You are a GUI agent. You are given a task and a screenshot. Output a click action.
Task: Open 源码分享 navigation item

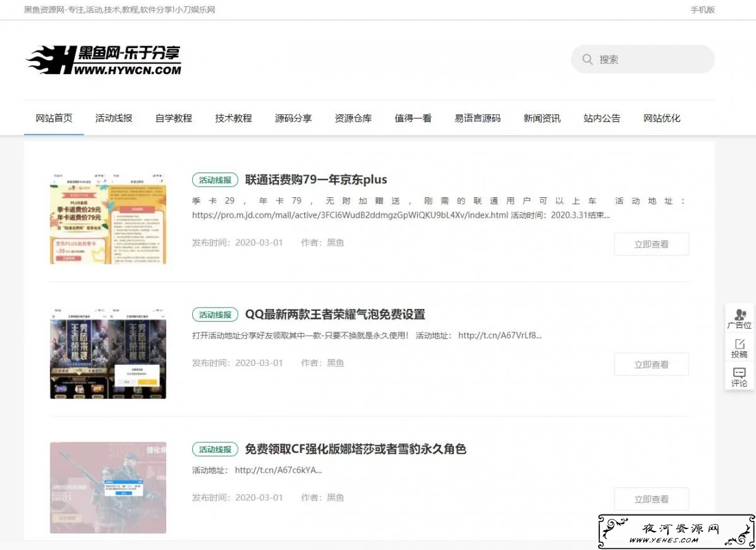click(293, 118)
